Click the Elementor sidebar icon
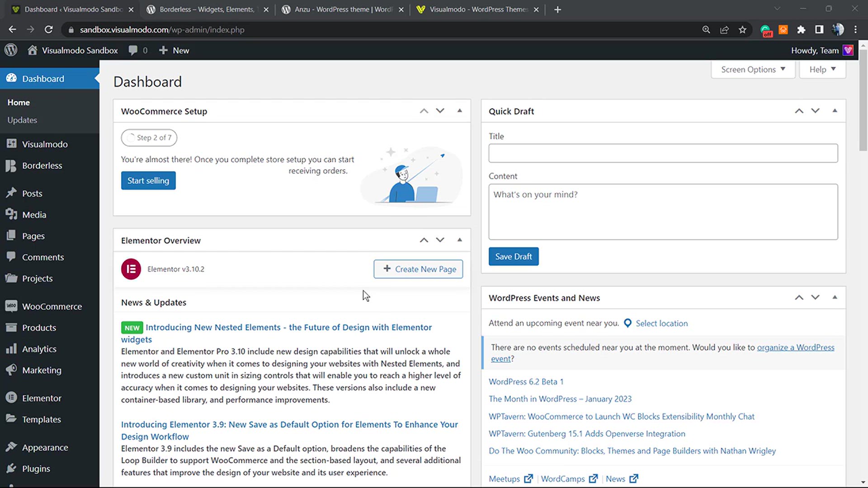868x488 pixels. (x=11, y=398)
